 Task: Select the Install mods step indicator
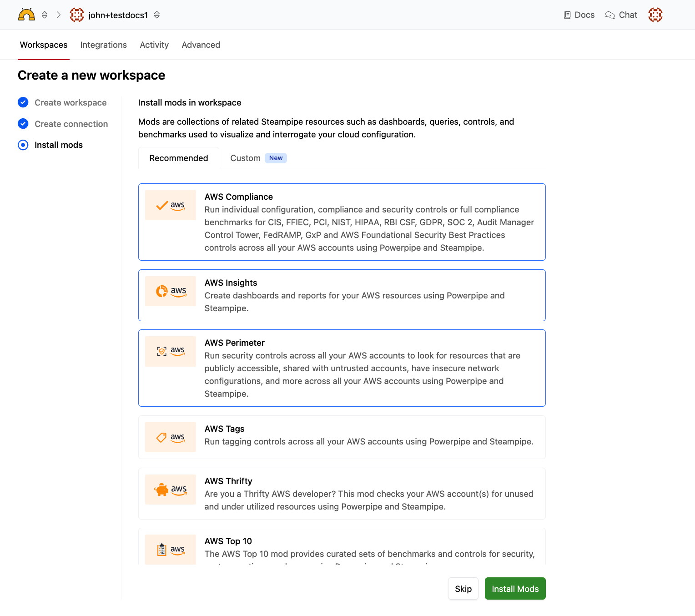[23, 145]
